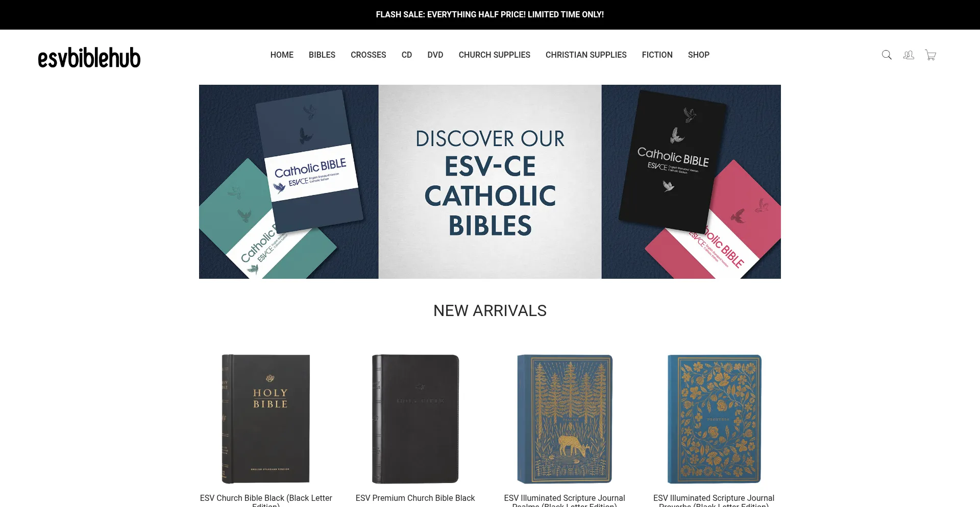The height and width of the screenshot is (507, 980).
Task: Go to the SHOP page
Action: coord(699,55)
